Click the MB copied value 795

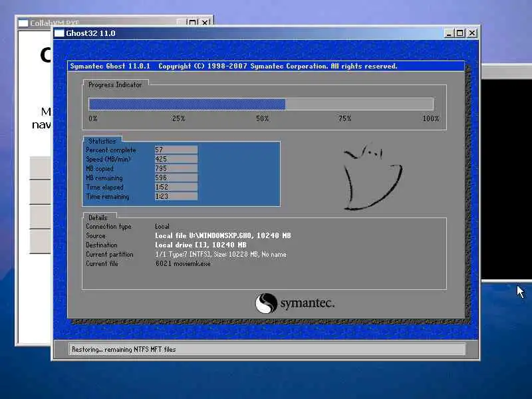pyautogui.click(x=176, y=168)
